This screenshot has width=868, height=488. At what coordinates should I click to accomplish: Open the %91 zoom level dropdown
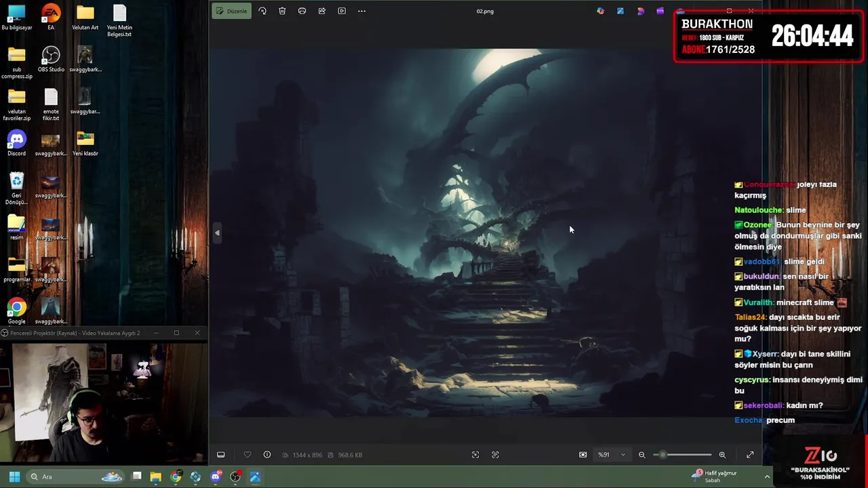(x=612, y=455)
